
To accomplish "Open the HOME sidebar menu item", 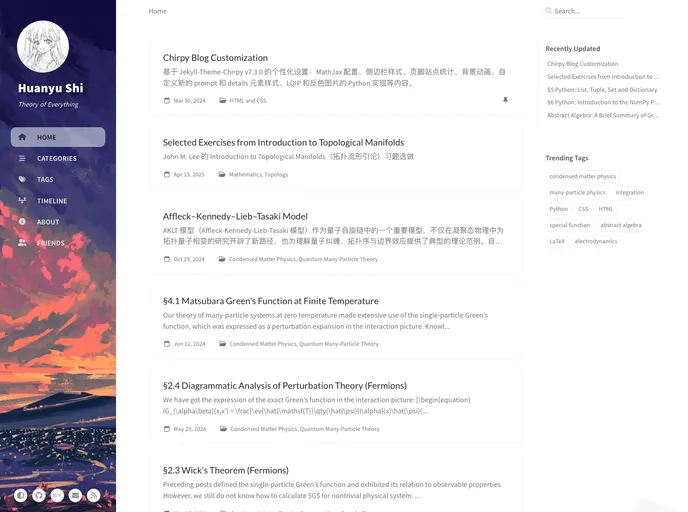I will click(58, 137).
